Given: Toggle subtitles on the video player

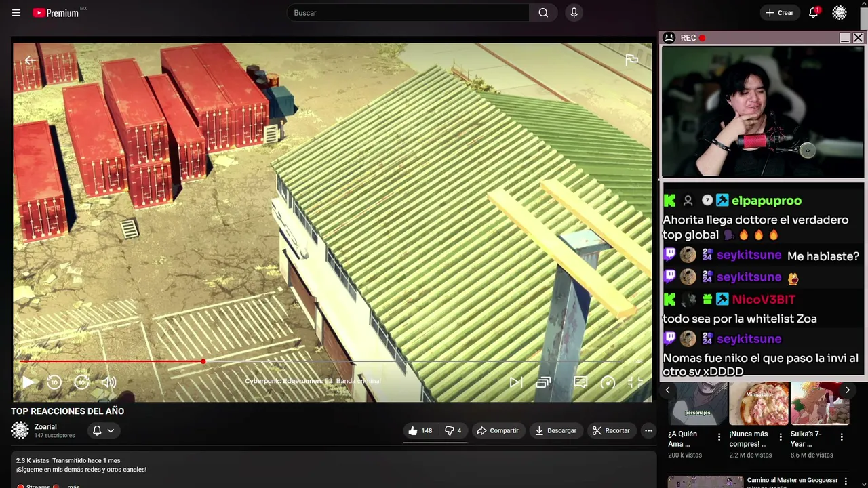Looking at the screenshot, I should click(x=580, y=382).
